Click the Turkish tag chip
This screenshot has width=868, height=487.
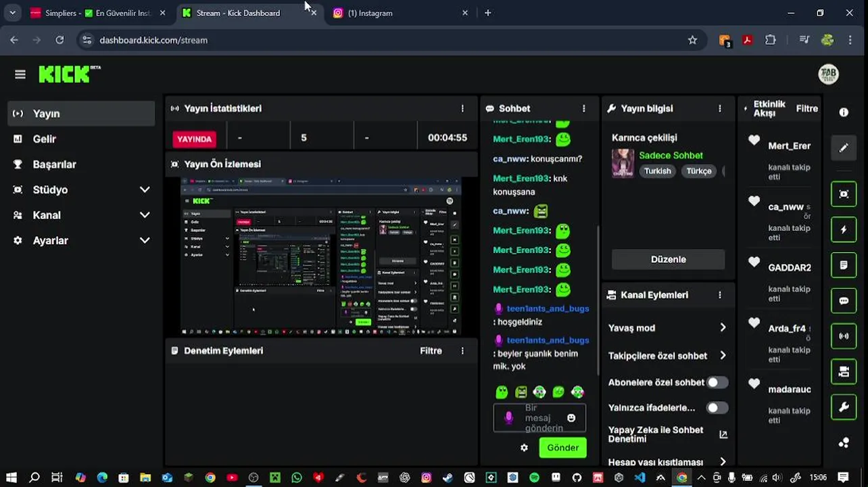(657, 171)
